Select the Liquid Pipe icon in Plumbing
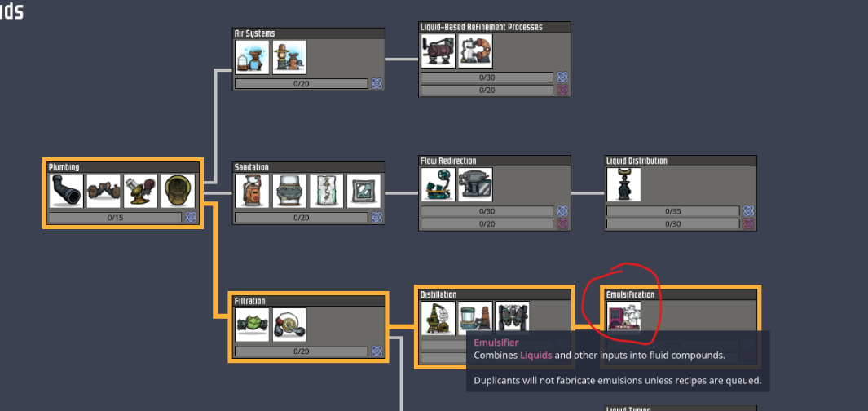This screenshot has height=411, width=868. tap(67, 191)
